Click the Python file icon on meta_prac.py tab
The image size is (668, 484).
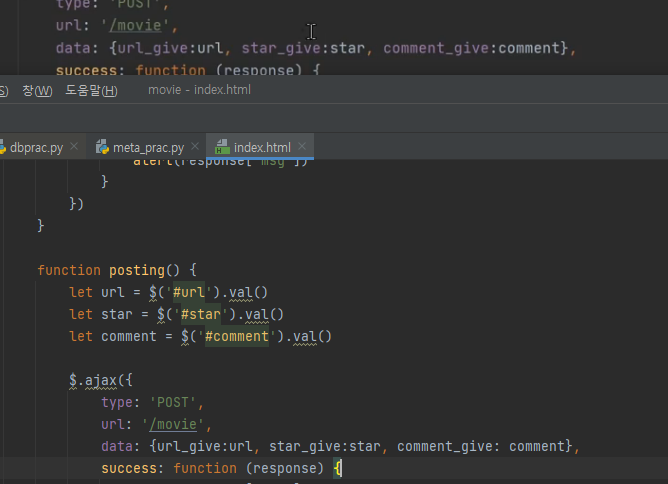pyautogui.click(x=102, y=147)
